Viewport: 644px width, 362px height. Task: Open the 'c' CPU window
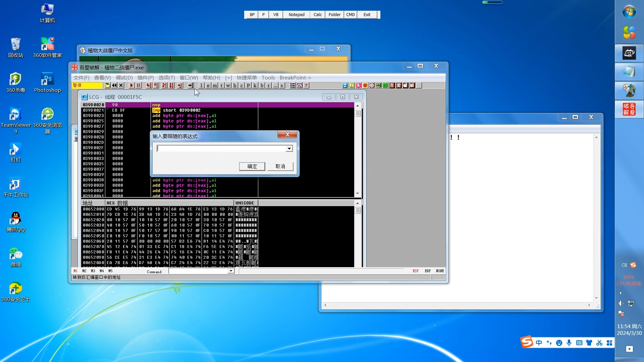[x=241, y=85]
